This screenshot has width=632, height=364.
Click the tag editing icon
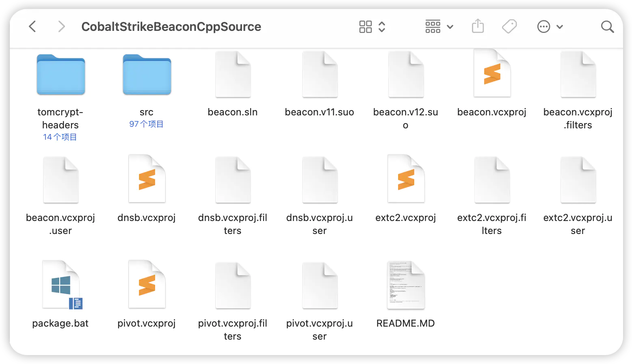[x=509, y=27]
